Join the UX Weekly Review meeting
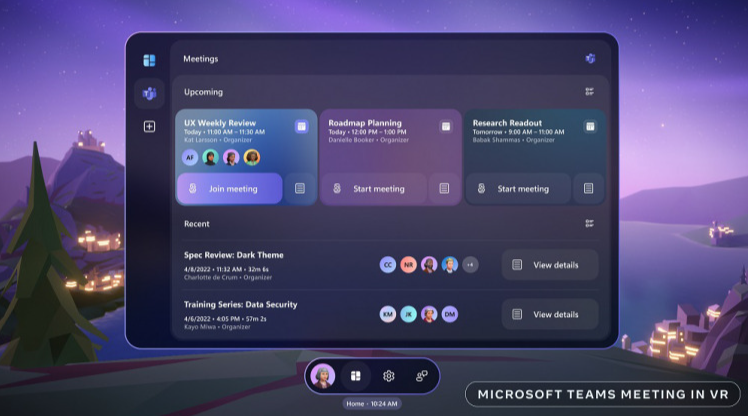This screenshot has width=748, height=416. pyautogui.click(x=230, y=188)
